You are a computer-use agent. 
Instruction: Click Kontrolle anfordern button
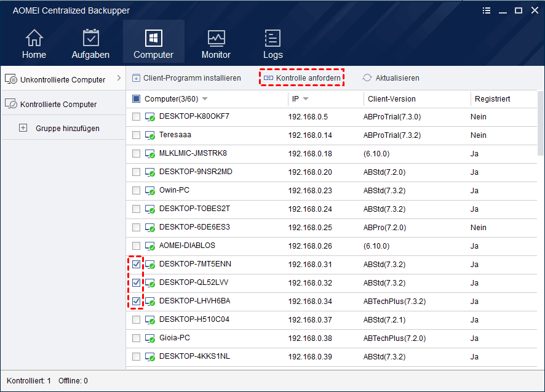(302, 78)
